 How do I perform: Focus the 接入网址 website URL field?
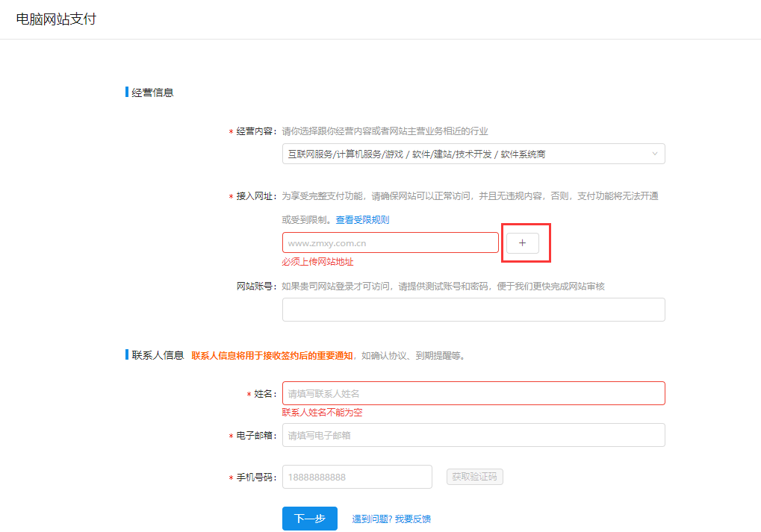pos(390,242)
